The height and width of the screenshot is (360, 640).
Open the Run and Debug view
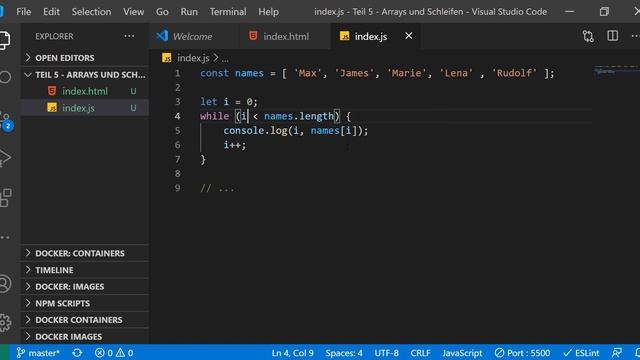point(5,158)
